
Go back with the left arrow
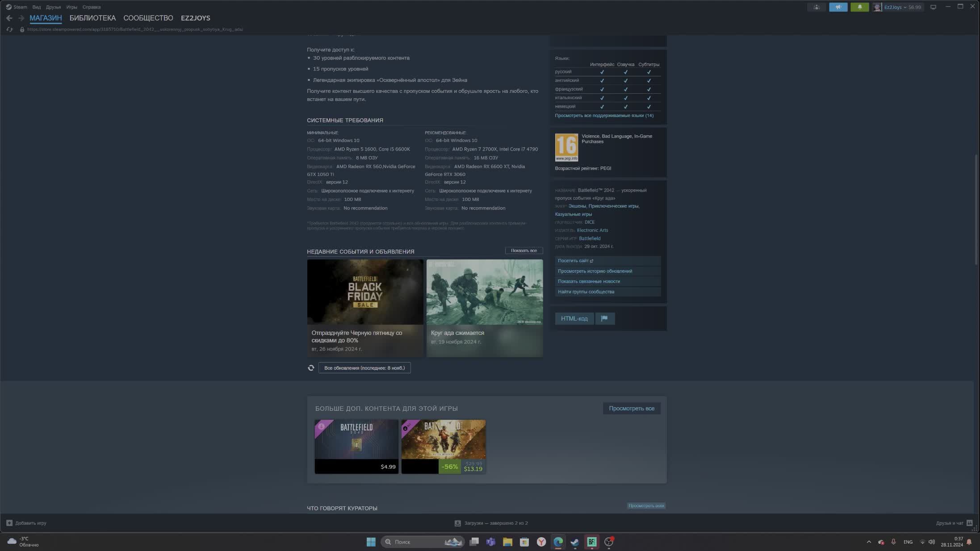pyautogui.click(x=9, y=18)
